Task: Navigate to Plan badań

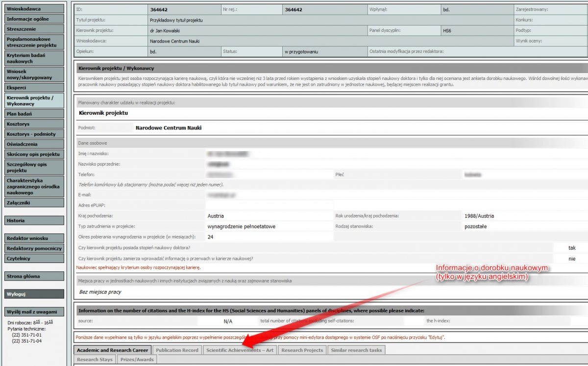Action: (x=34, y=114)
